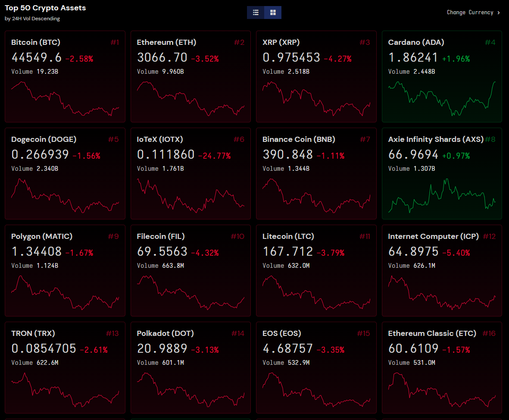Click the Polkadot price chart
Viewport: 509px width, 420px height.
pyautogui.click(x=190, y=390)
